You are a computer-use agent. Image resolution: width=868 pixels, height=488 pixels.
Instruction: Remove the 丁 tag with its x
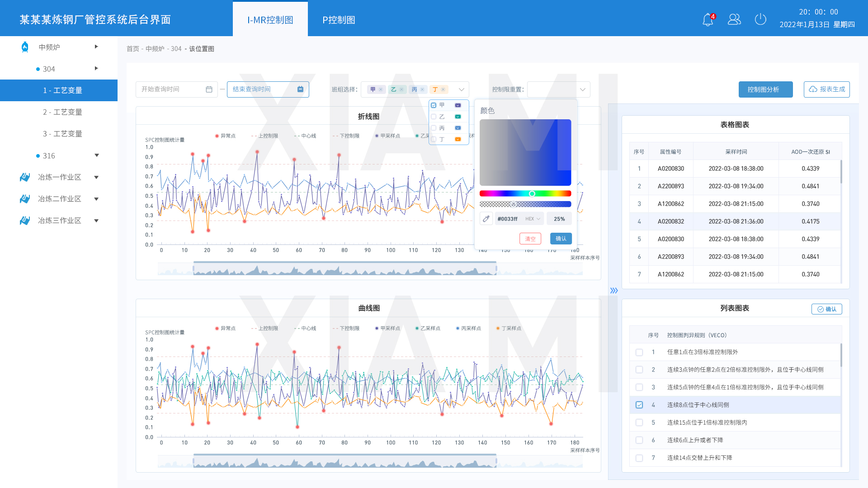coord(443,89)
